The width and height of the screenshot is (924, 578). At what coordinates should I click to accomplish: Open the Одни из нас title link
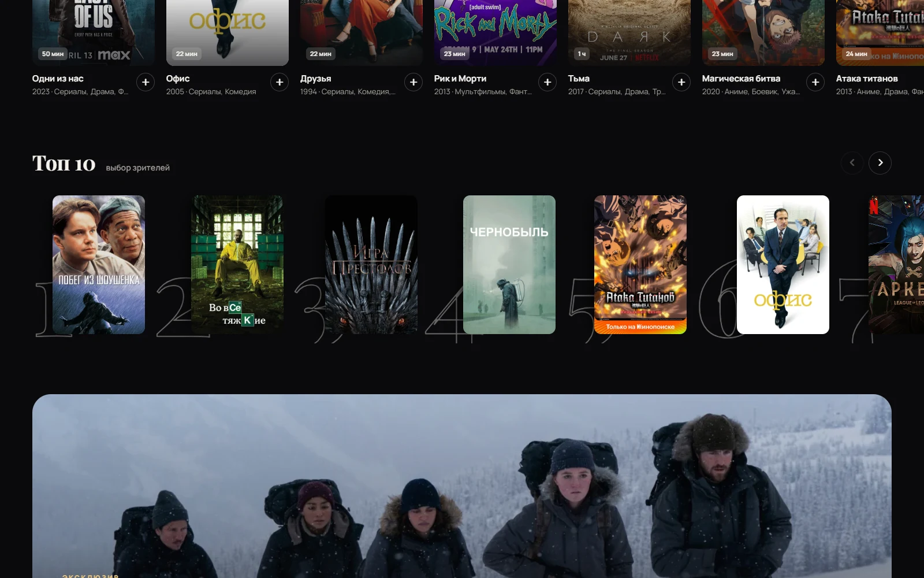[58, 79]
